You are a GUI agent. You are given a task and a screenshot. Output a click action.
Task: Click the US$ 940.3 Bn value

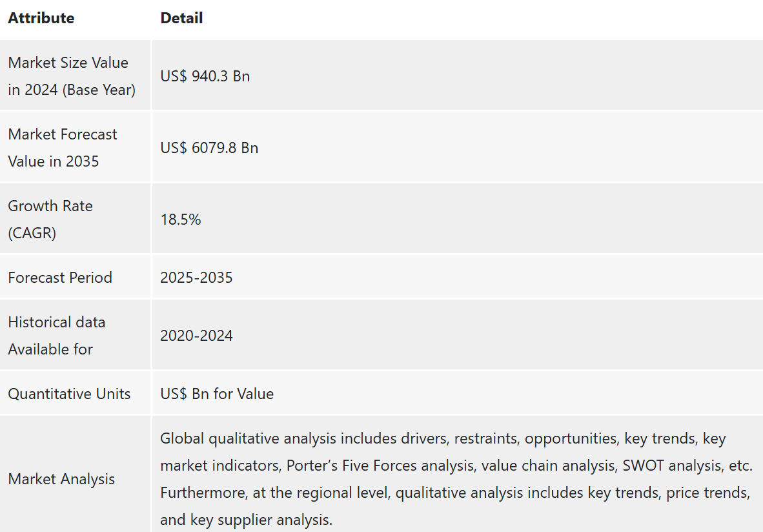click(x=205, y=76)
